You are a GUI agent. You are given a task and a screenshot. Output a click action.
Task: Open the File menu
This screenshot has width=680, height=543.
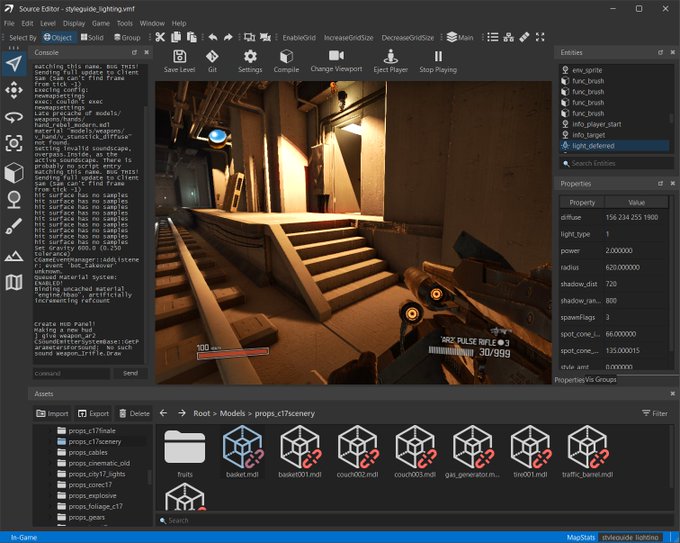coord(9,23)
